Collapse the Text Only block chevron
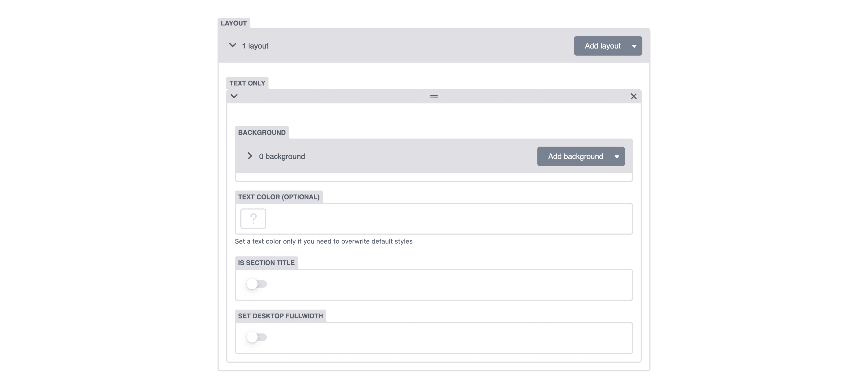This screenshot has height=389, width=868. (x=234, y=96)
